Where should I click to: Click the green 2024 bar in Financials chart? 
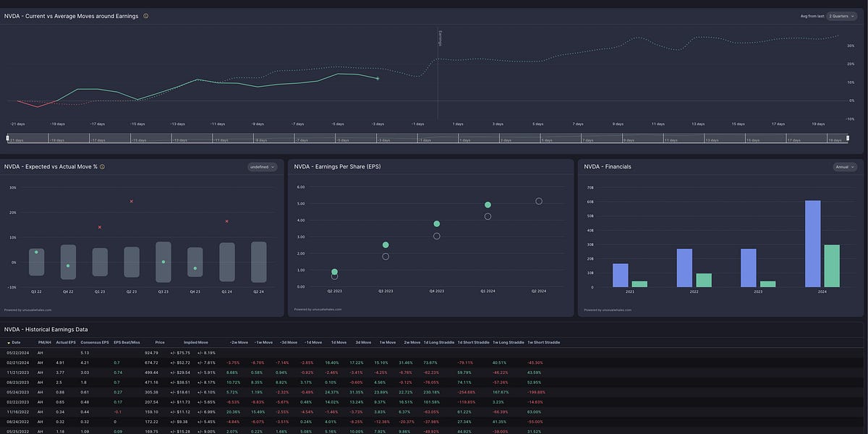832,266
